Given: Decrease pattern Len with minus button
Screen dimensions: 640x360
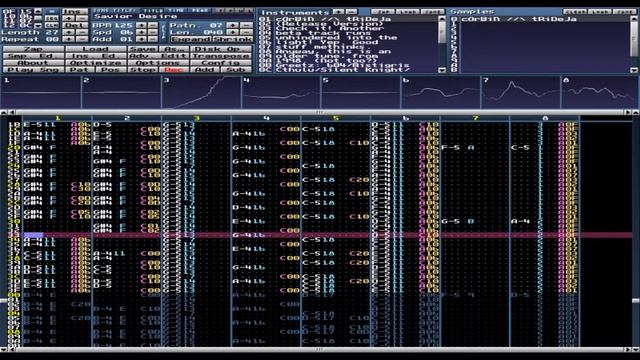Looking at the screenshot, I should (x=246, y=32).
